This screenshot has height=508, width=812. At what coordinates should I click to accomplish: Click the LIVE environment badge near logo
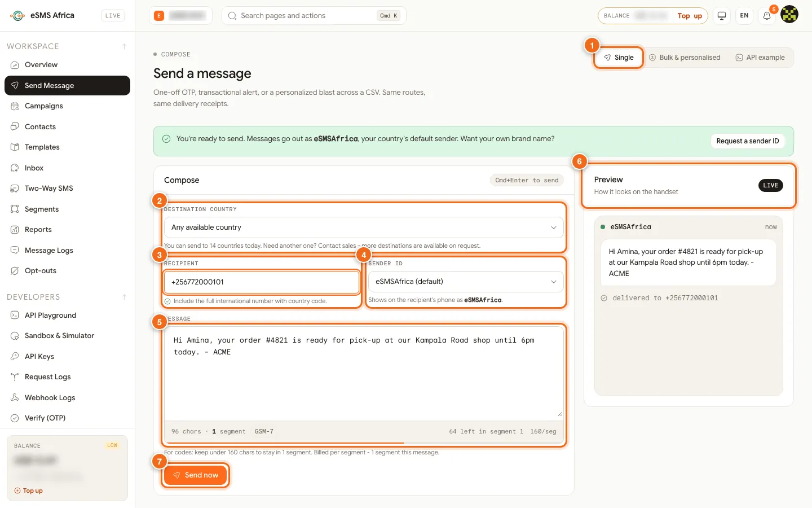[x=113, y=16]
